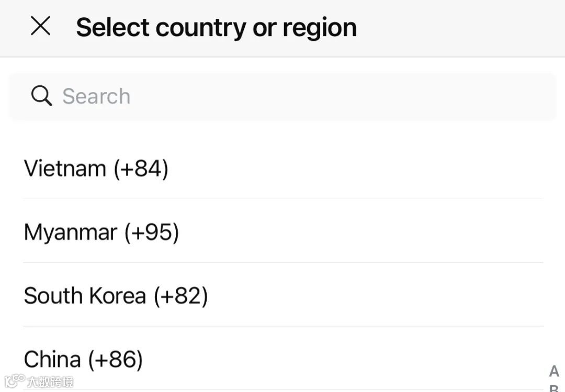565x392 pixels.
Task: Tap the +82 dialing code row
Action: (180, 296)
